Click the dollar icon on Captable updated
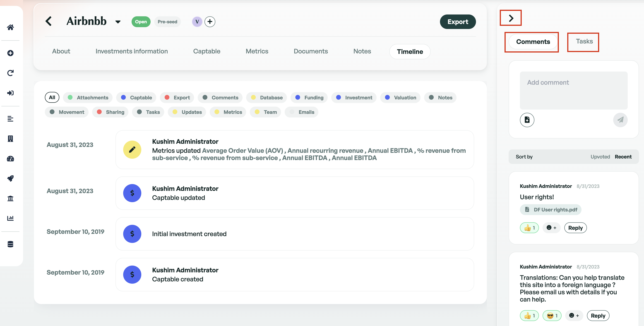Screen dimensions: 644x326 coord(132,193)
